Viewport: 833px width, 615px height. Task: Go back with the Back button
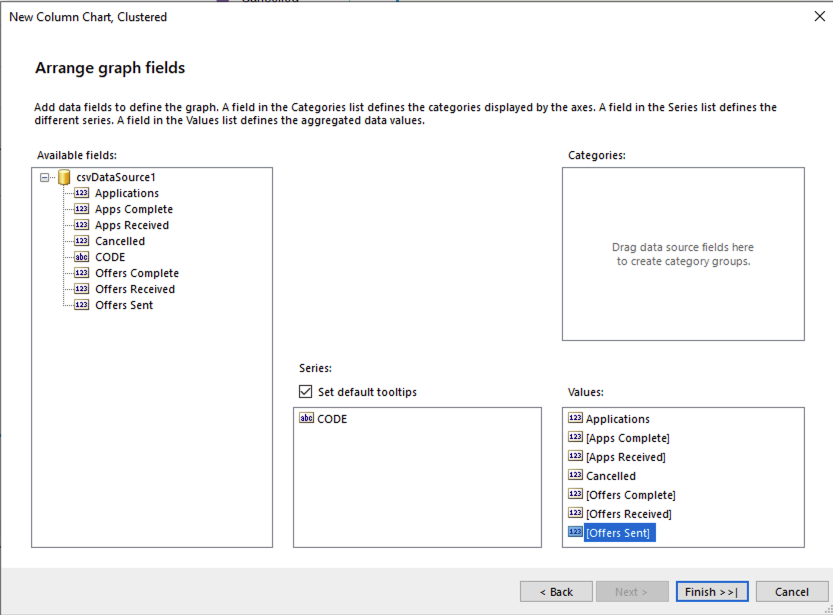pos(556,592)
